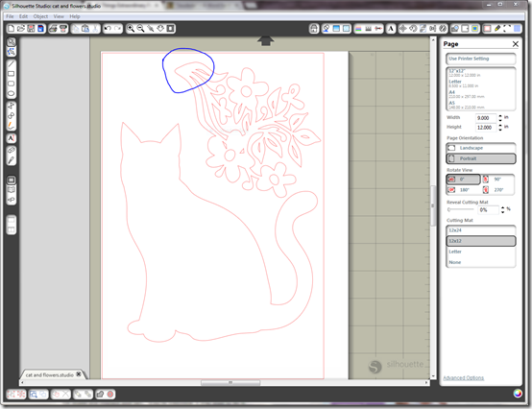
Task: Undo the last action
Action: click(108, 29)
